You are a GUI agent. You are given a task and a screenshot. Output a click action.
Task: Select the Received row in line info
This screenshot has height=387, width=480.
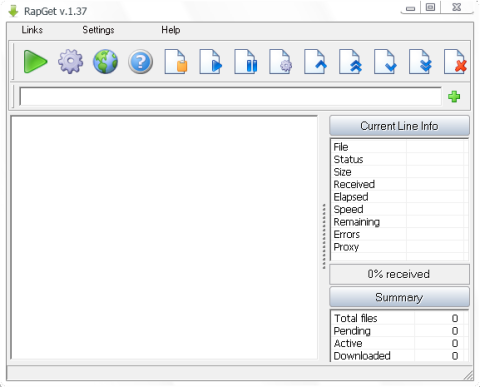click(x=399, y=184)
